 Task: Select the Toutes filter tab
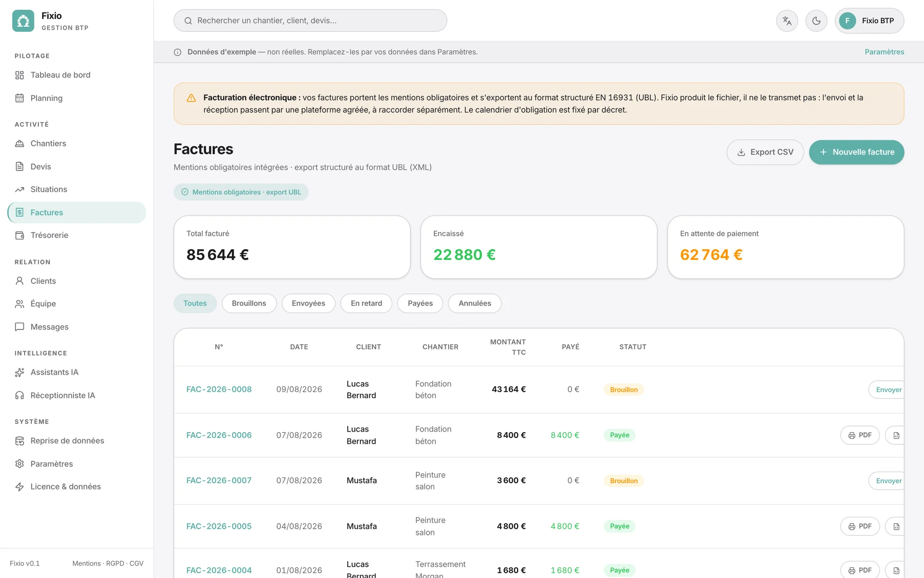[x=195, y=303]
